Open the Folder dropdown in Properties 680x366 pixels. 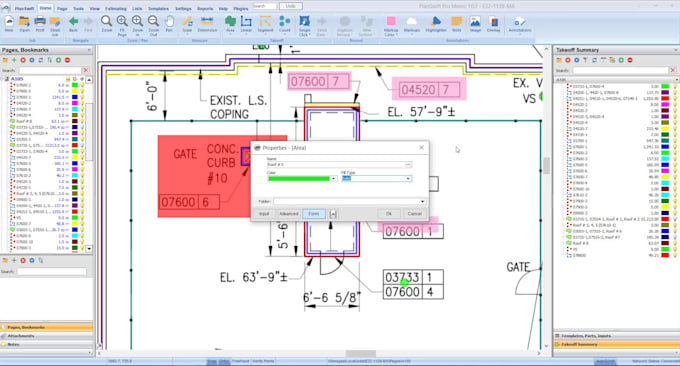pyautogui.click(x=422, y=201)
